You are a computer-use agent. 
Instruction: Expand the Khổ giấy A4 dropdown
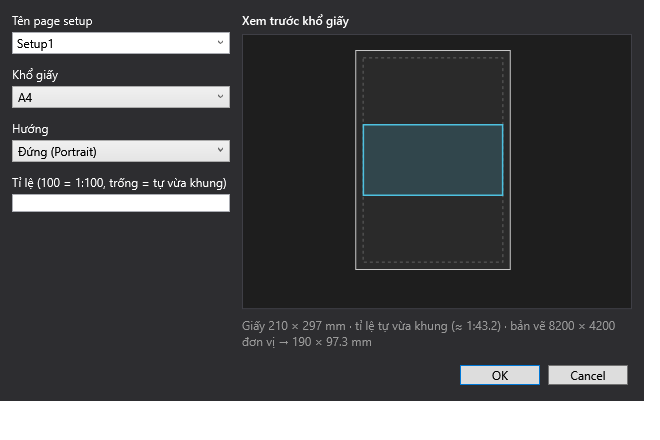click(121, 97)
